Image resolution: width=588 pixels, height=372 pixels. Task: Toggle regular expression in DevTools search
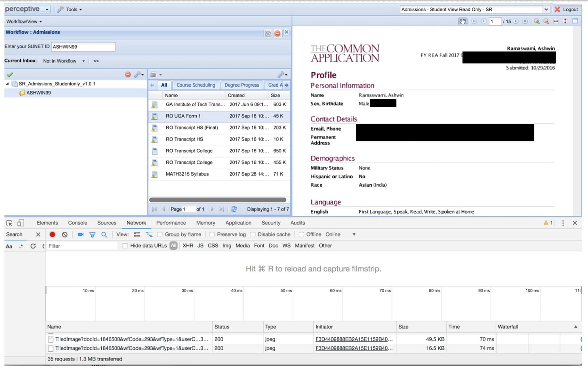(21, 246)
